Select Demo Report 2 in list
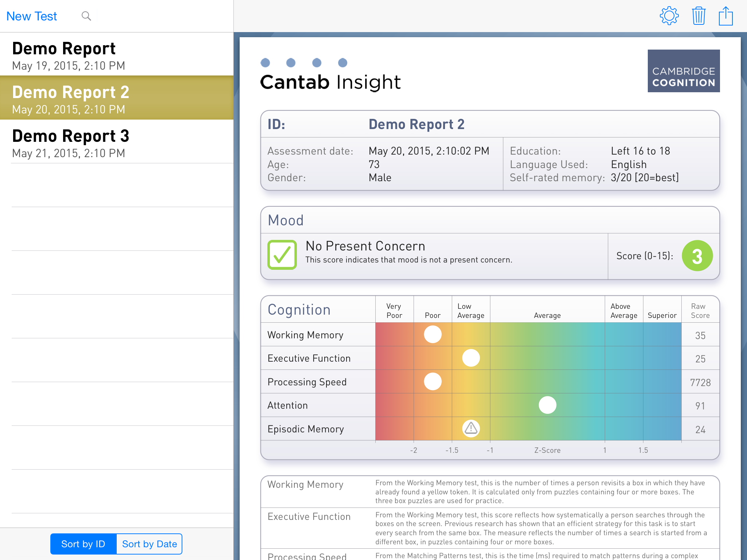This screenshot has width=747, height=560. tap(117, 98)
